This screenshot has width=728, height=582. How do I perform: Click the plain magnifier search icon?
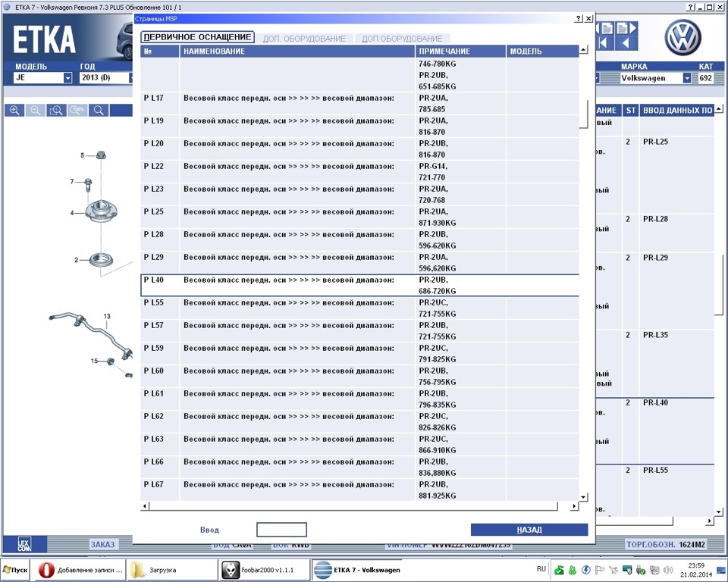tap(99, 111)
